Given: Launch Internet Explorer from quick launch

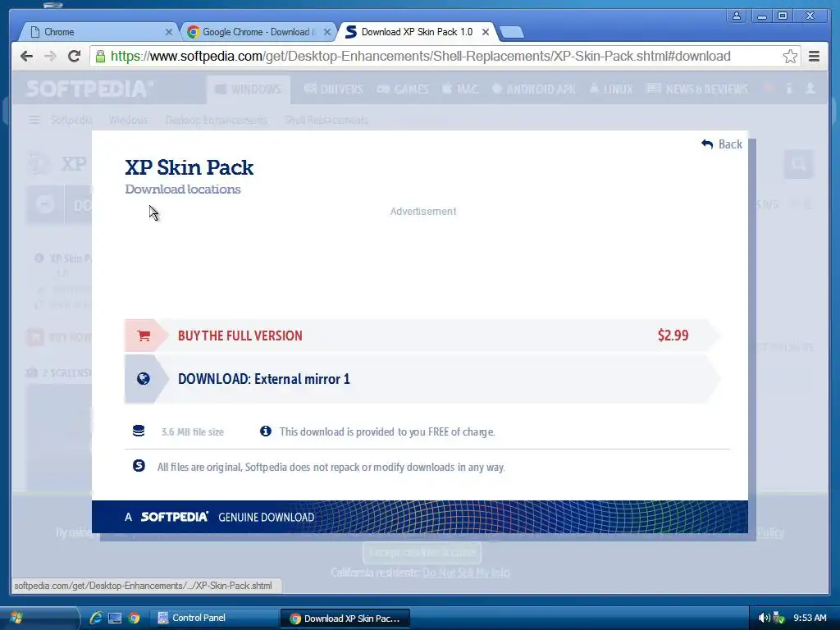Looking at the screenshot, I should pos(96,618).
